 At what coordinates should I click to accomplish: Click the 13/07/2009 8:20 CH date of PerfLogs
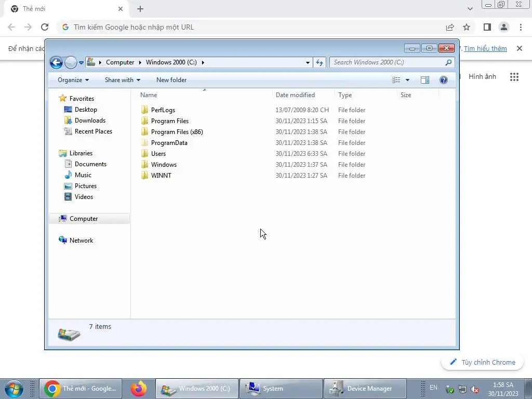point(302,110)
